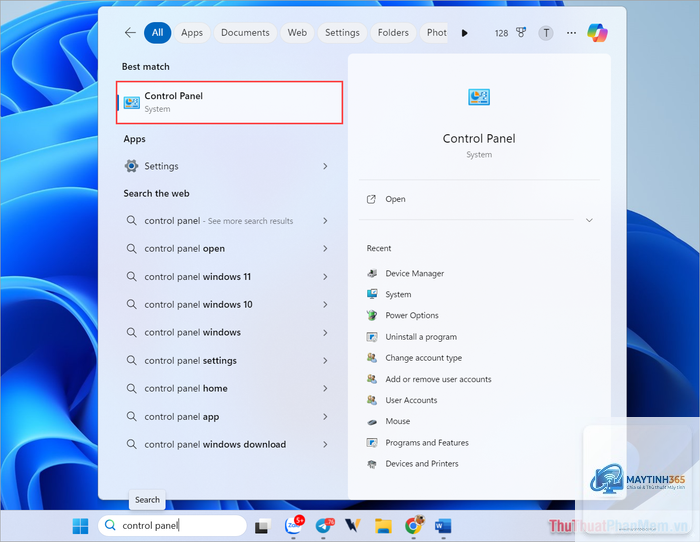Image resolution: width=700 pixels, height=542 pixels.
Task: Launch Copilot from the colorful icon
Action: [597, 33]
